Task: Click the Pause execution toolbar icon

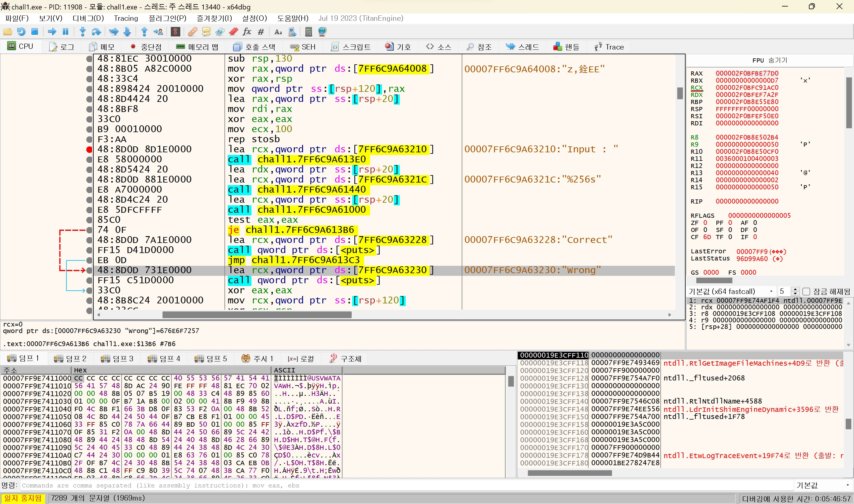Action: pyautogui.click(x=66, y=32)
